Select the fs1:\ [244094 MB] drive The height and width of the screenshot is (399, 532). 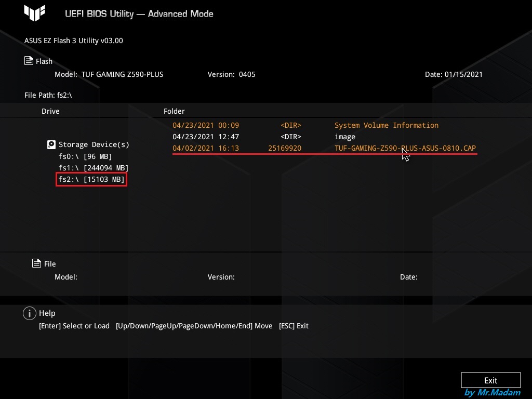coord(94,168)
